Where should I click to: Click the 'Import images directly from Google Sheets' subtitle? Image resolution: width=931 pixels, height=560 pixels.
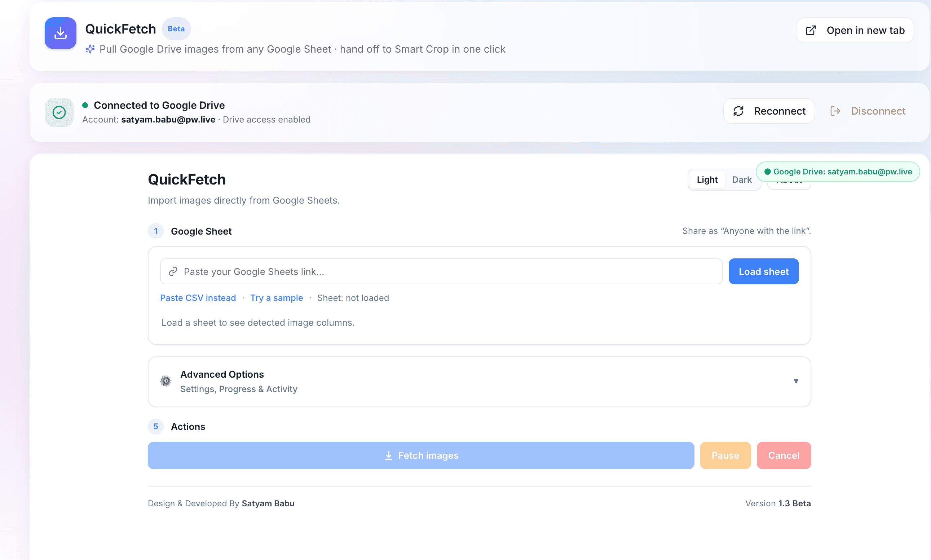244,200
